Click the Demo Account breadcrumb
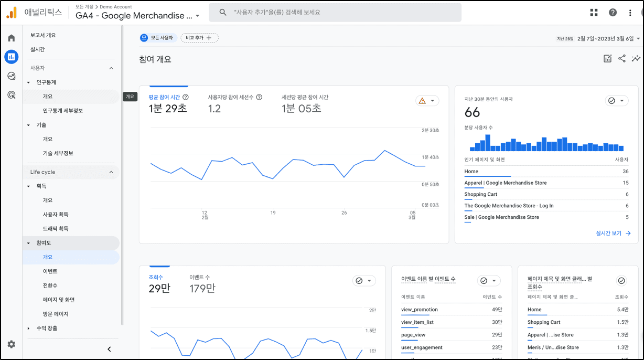Viewport: 644px width, 360px height. (x=116, y=7)
